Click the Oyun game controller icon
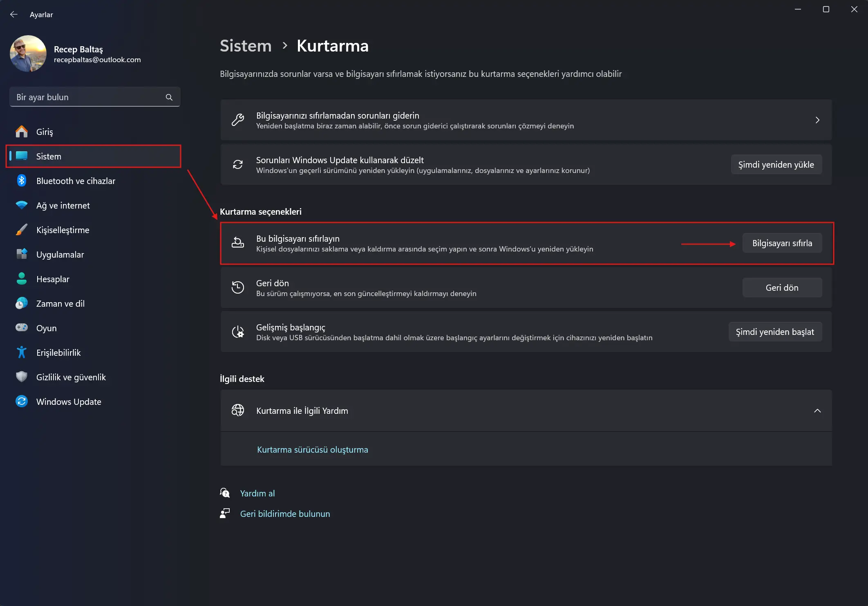The height and width of the screenshot is (606, 868). point(22,328)
